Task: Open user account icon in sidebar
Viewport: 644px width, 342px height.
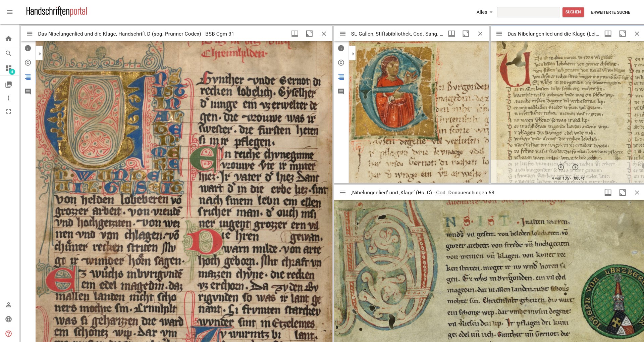Action: point(9,305)
